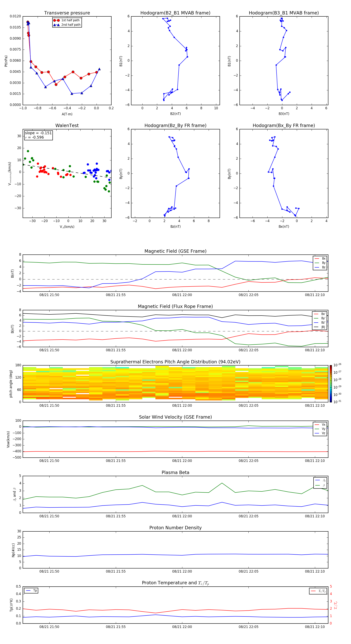Click the 'A(T·m)' x-axis label
351x644 pixels.
(x=67, y=114)
